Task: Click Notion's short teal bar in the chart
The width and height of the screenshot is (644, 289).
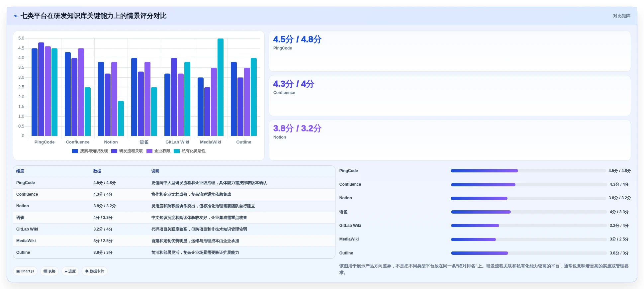Action: point(121,118)
